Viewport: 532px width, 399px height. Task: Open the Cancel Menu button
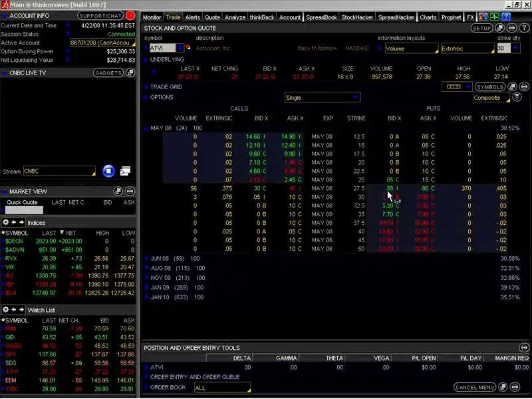(475, 387)
